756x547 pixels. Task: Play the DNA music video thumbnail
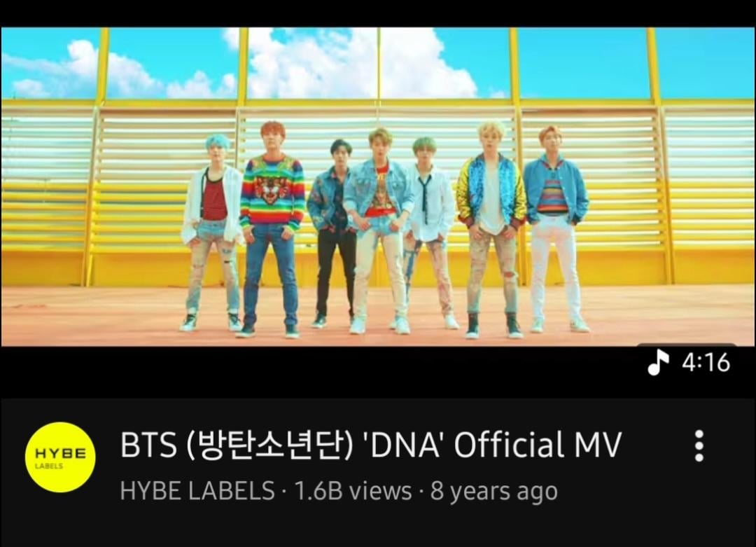378,187
